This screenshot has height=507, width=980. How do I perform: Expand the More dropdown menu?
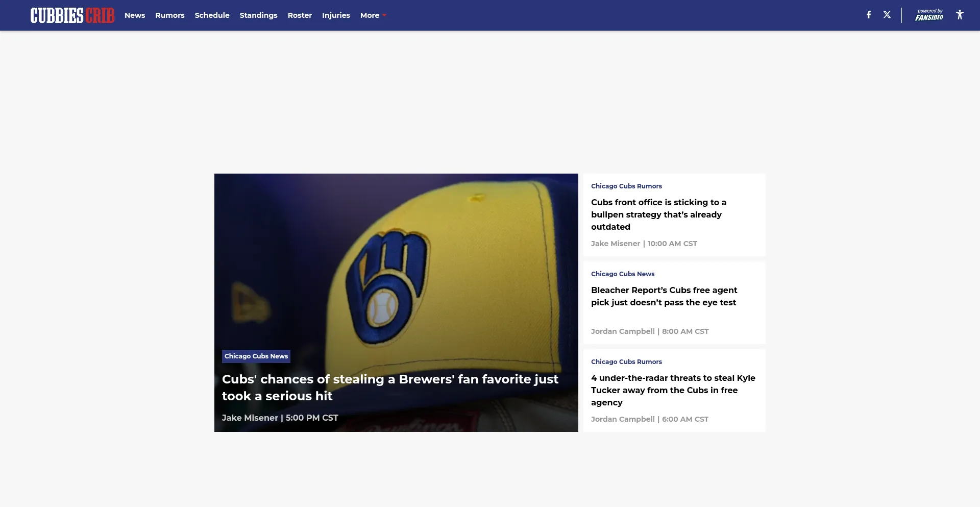[373, 15]
